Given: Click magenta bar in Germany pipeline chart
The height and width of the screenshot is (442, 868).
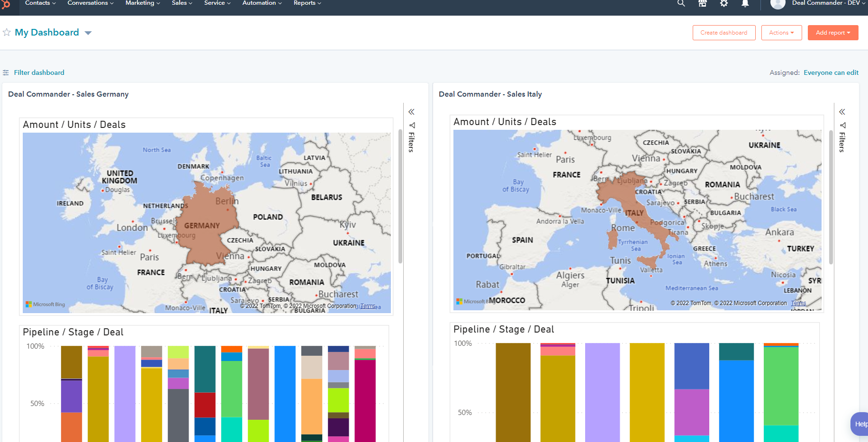Looking at the screenshot, I should click(365, 400).
